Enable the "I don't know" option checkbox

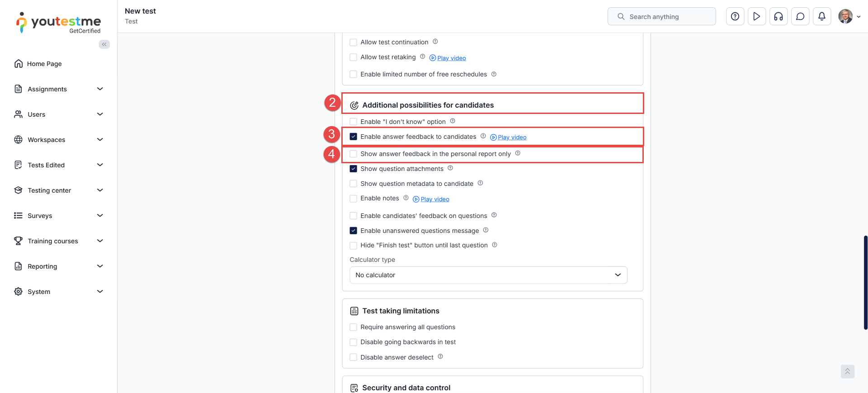[354, 122]
